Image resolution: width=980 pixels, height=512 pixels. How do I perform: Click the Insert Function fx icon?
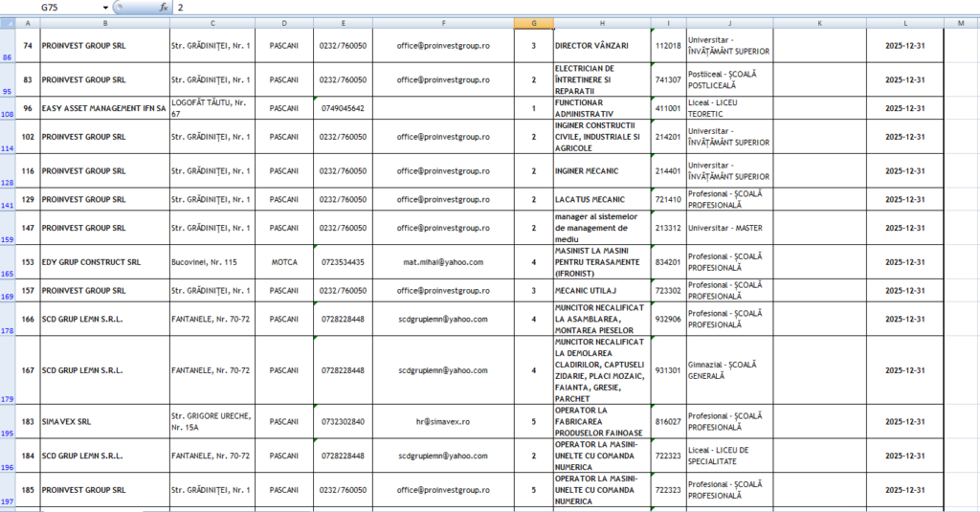(164, 7)
